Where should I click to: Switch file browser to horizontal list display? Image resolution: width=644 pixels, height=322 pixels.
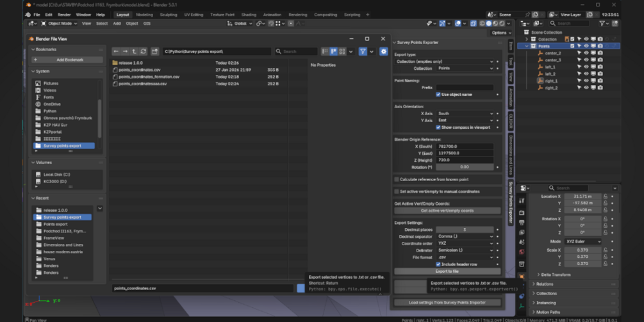(333, 51)
